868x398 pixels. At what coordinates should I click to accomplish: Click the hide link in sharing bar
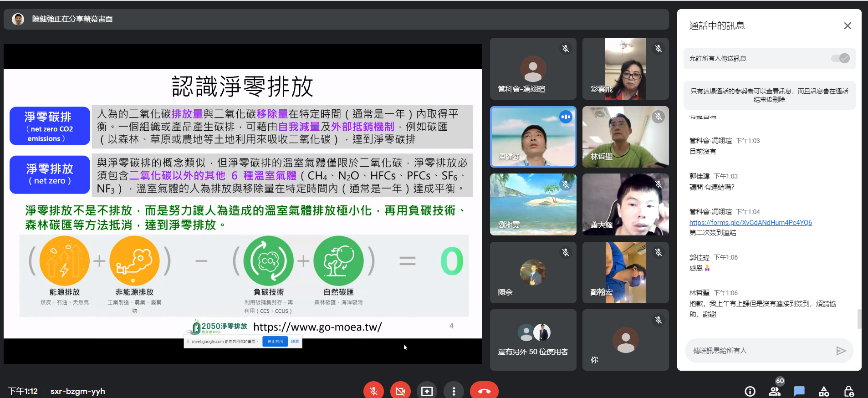[295, 342]
